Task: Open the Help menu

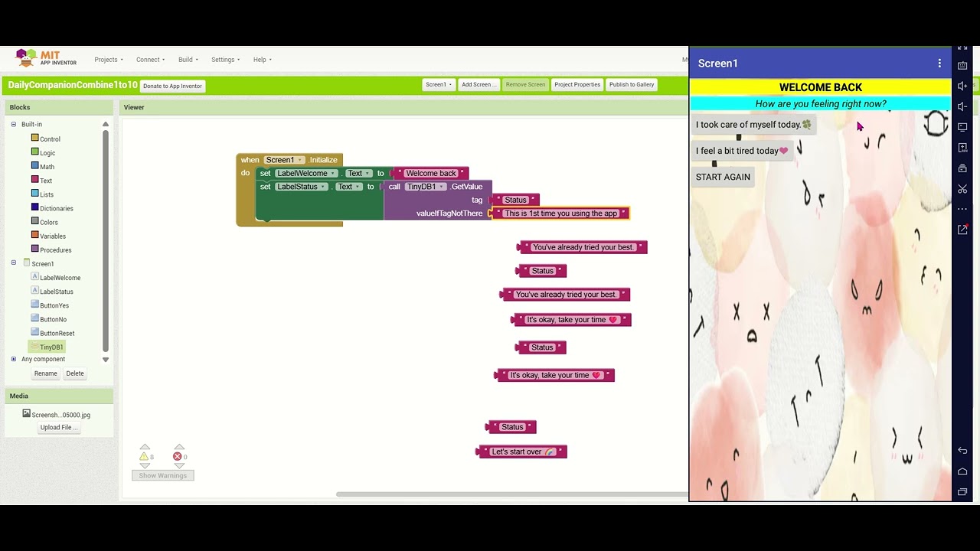Action: (x=263, y=60)
